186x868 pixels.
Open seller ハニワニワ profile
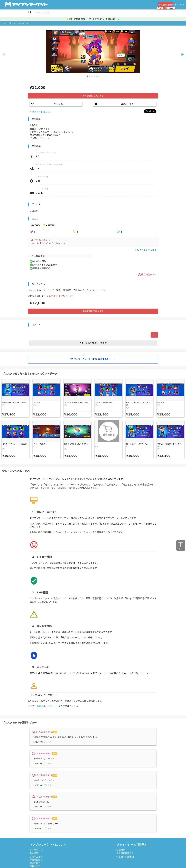point(35,225)
